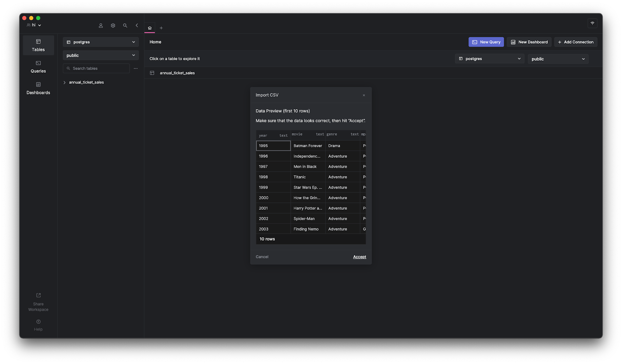Click the "Data Preview (first 10 rows)" heading
Image resolution: width=622 pixels, height=364 pixels.
tap(283, 111)
